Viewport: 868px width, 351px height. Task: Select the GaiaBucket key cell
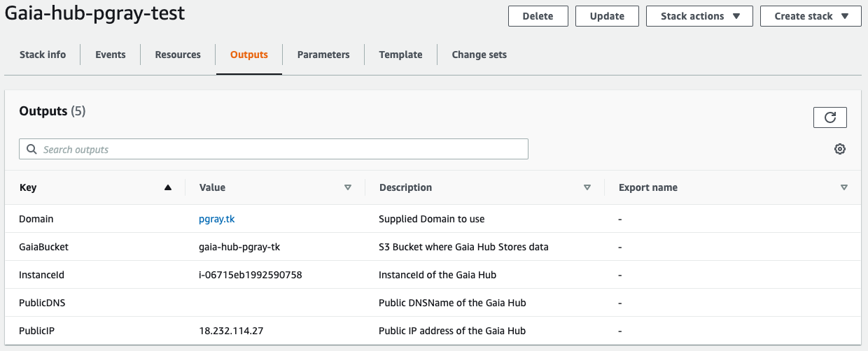[43, 247]
